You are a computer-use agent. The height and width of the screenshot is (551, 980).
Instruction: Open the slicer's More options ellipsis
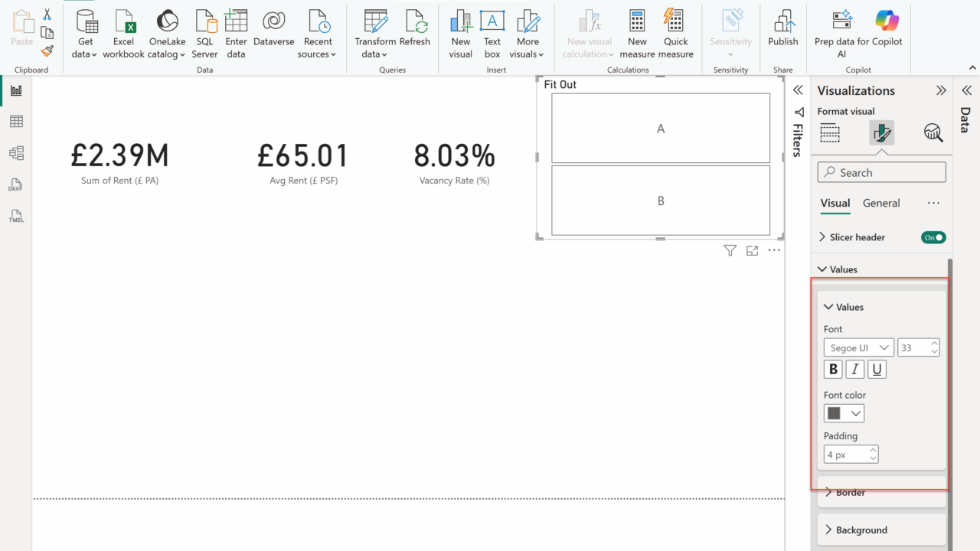774,250
